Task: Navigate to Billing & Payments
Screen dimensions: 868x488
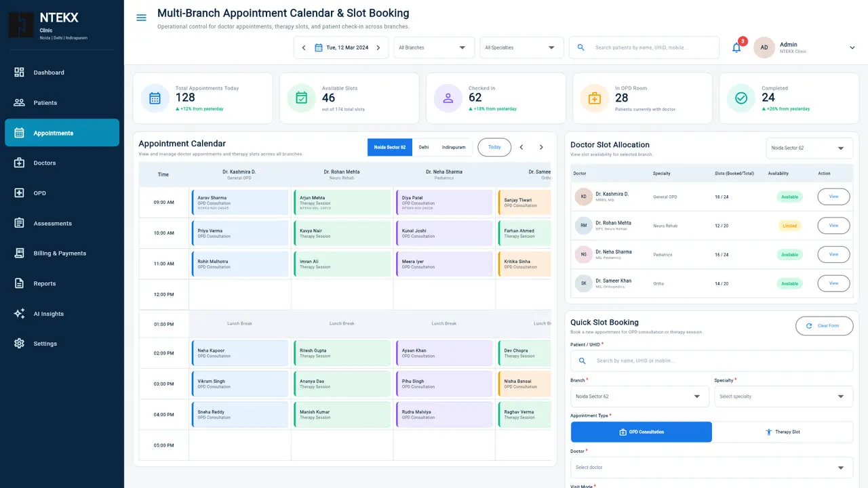Action: point(62,253)
